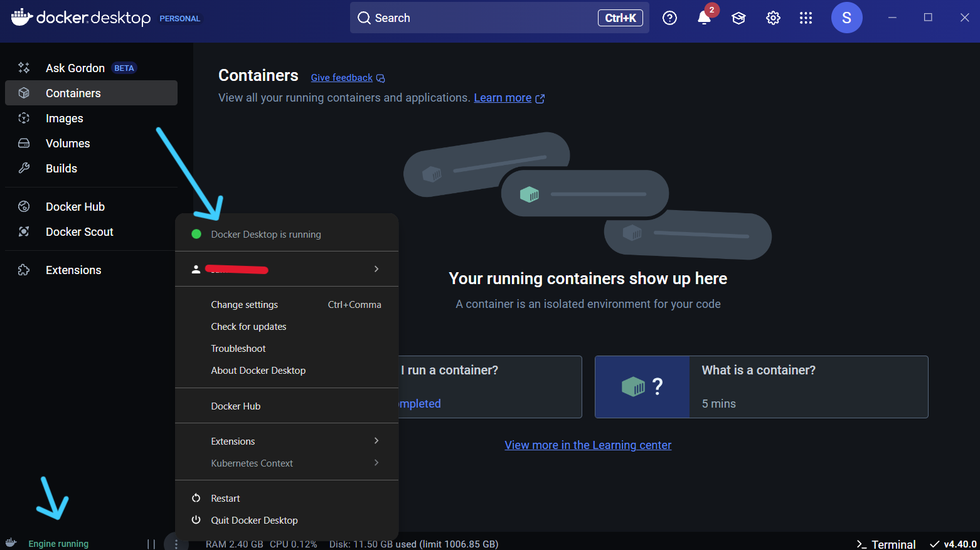Click the Search input field

[x=499, y=18]
